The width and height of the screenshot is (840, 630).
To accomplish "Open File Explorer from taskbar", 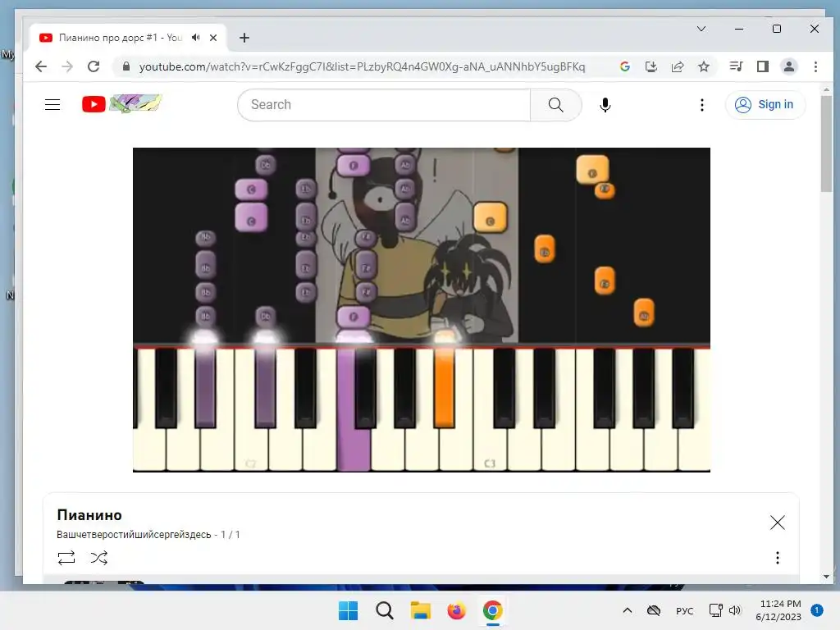I will point(421,610).
